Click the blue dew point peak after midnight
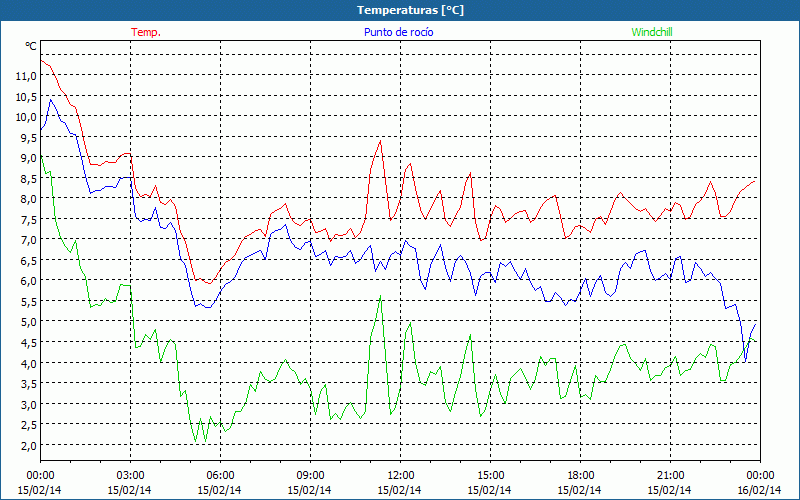The height and width of the screenshot is (500, 800). click(x=51, y=100)
